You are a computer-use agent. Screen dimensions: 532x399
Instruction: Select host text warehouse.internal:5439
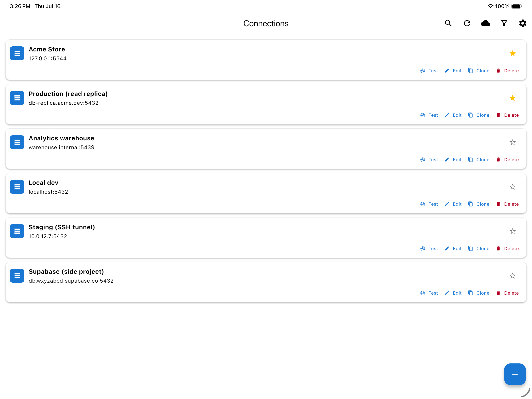click(x=61, y=147)
